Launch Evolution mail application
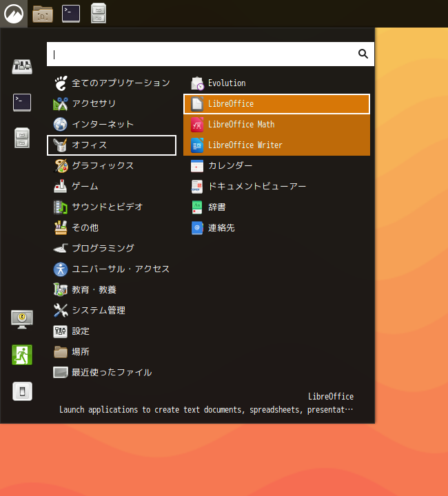Screen dimensions: 448x496 pyautogui.click(x=276, y=83)
